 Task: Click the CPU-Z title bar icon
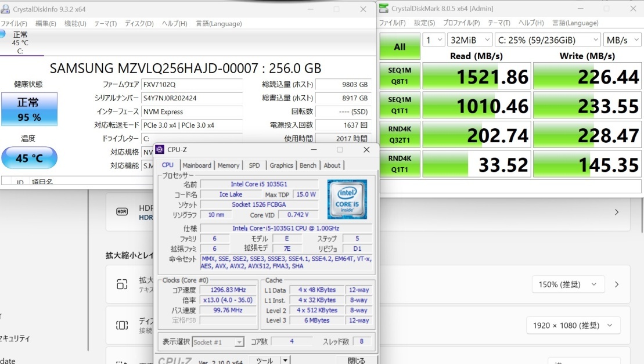pyautogui.click(x=160, y=149)
